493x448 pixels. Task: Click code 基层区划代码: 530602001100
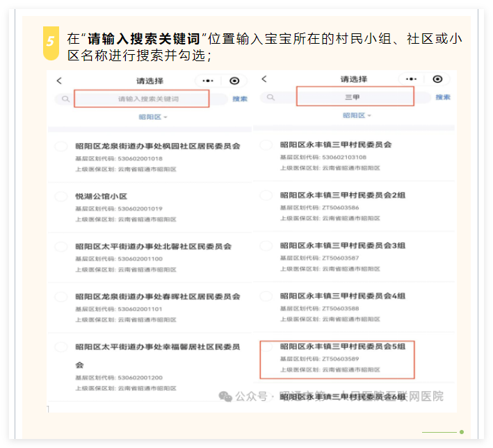pos(119,259)
